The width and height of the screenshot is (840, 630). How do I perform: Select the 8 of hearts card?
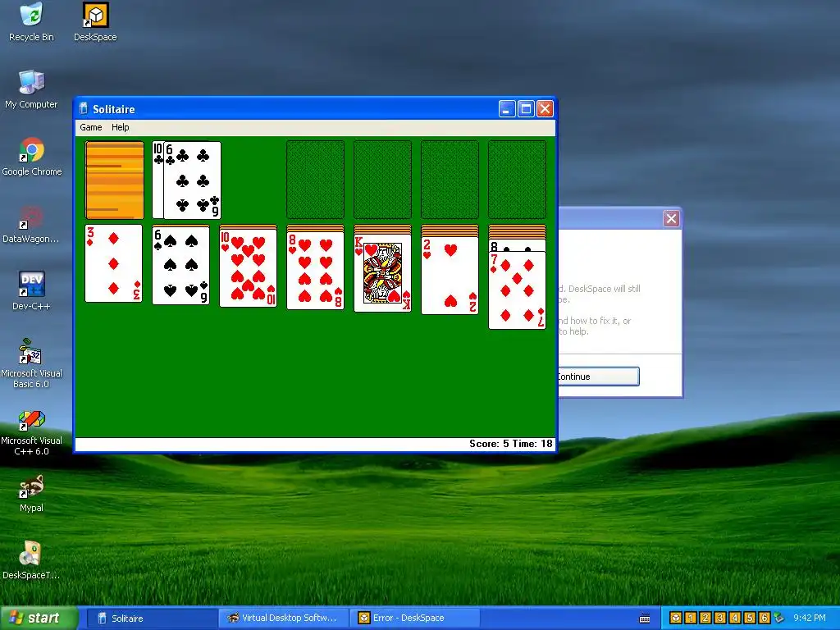[316, 271]
